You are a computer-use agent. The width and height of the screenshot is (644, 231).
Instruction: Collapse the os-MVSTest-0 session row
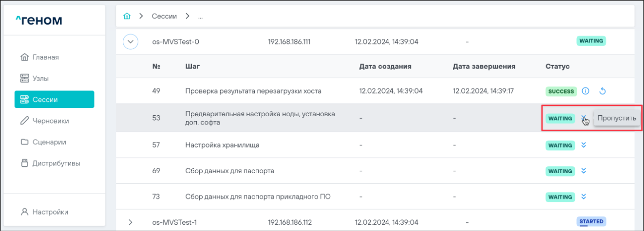pyautogui.click(x=130, y=41)
